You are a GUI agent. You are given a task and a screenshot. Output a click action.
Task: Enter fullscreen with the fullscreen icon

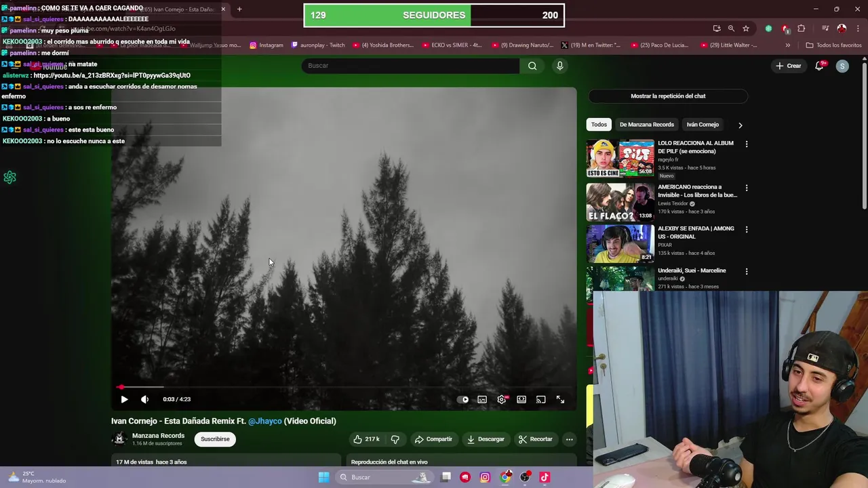[560, 400]
